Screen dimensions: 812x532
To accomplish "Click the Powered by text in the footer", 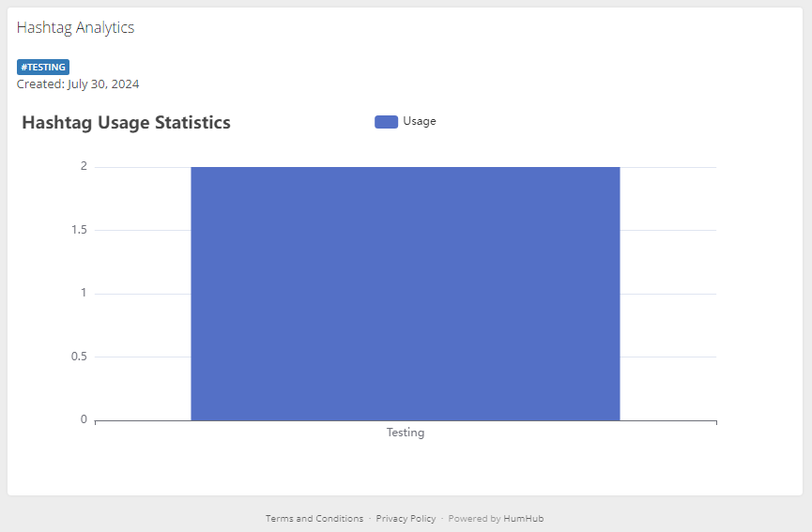I will pos(474,519).
